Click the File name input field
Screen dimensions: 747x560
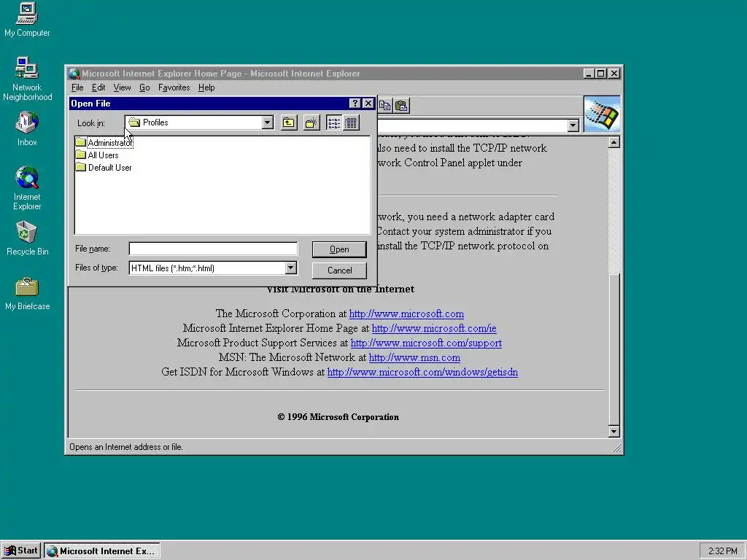click(213, 249)
